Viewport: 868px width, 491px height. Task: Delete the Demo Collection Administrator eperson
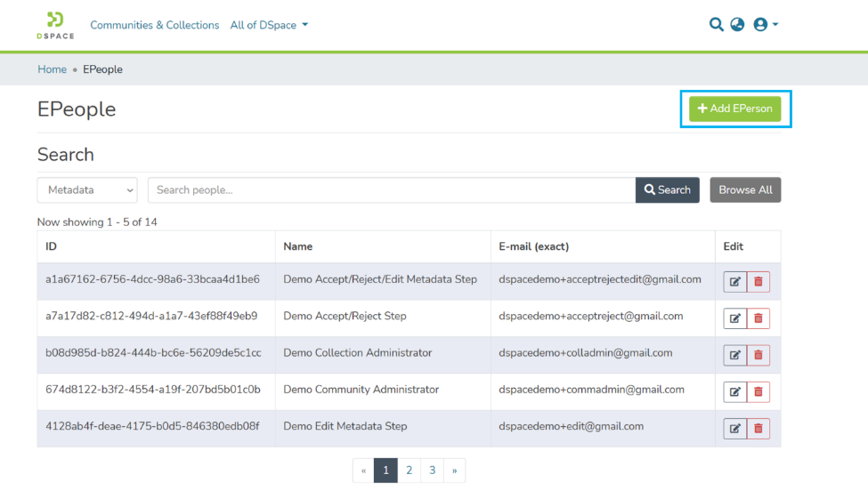tap(758, 355)
